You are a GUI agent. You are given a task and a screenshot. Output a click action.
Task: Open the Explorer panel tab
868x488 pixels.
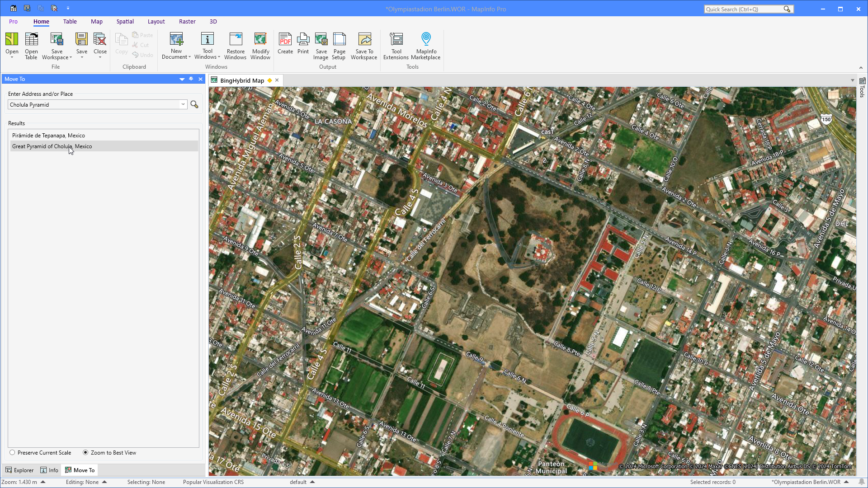[19, 470]
